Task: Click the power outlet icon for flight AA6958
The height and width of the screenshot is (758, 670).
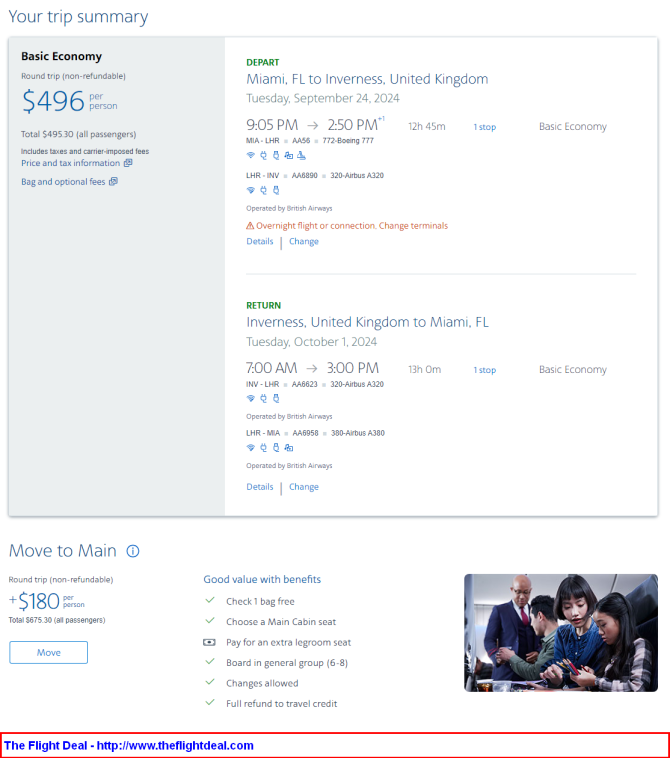Action: click(x=263, y=447)
